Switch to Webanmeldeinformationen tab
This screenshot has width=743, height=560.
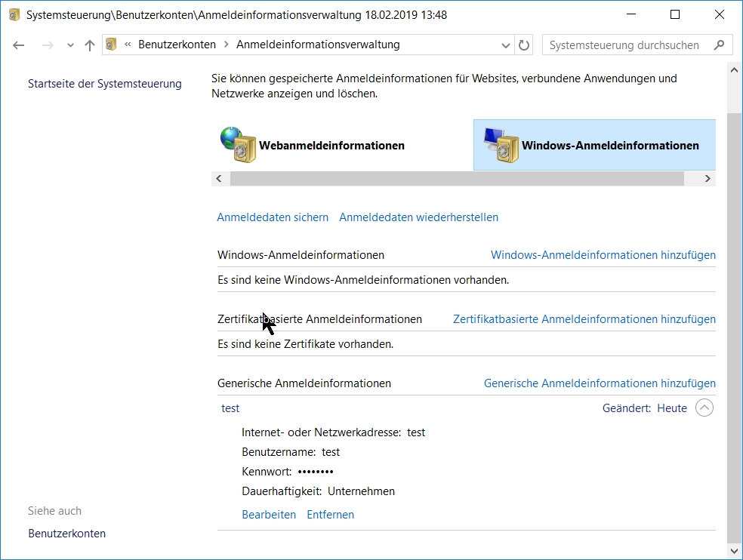tap(331, 146)
